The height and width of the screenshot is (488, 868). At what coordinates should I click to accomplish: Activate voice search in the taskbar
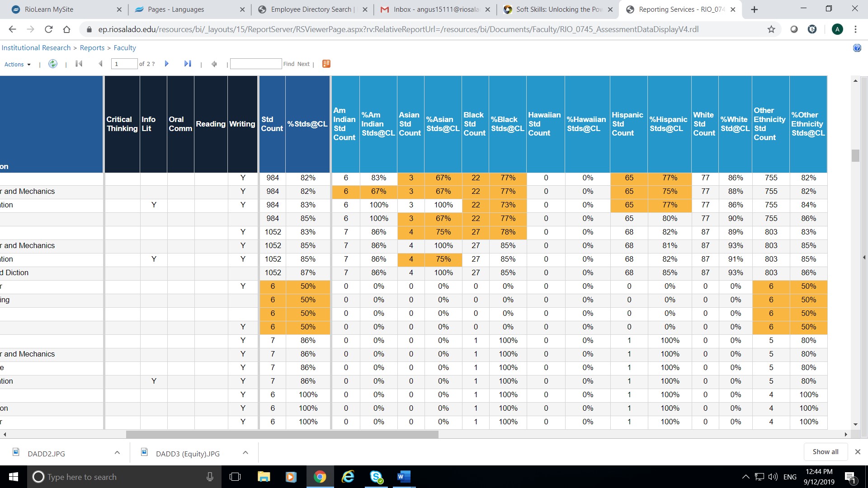(210, 477)
